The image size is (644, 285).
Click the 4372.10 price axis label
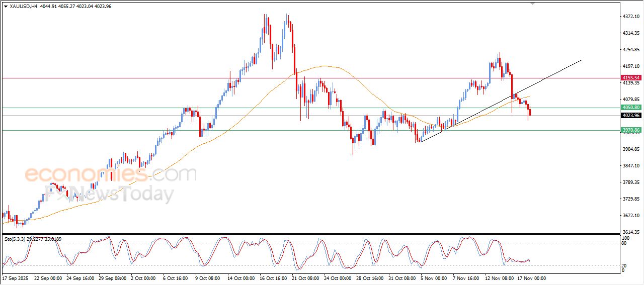click(x=630, y=17)
